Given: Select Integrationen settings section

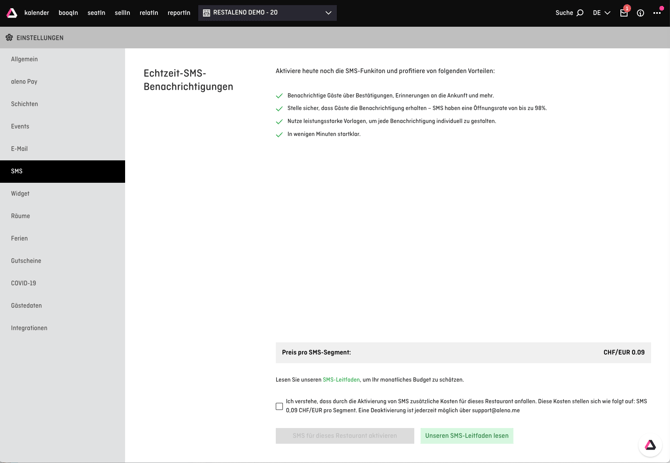Looking at the screenshot, I should tap(62, 328).
